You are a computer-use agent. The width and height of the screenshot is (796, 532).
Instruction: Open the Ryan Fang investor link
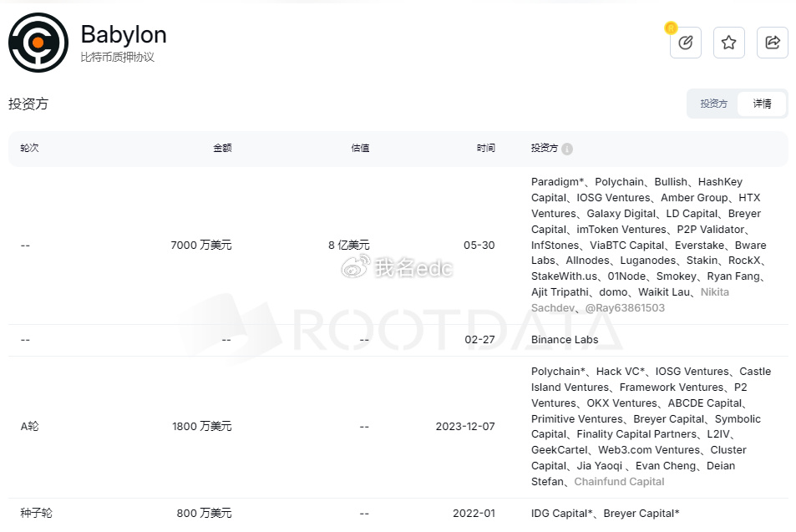pyautogui.click(x=733, y=276)
